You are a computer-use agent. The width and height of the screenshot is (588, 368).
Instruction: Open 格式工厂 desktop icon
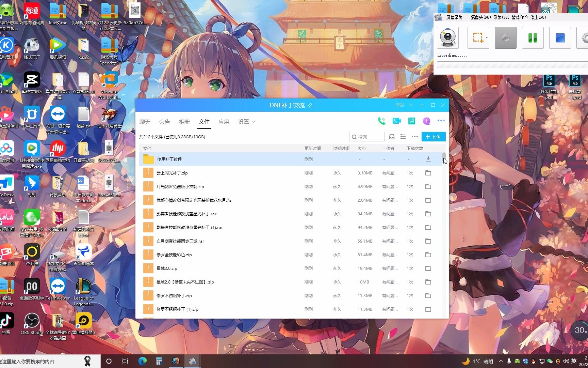click(32, 49)
